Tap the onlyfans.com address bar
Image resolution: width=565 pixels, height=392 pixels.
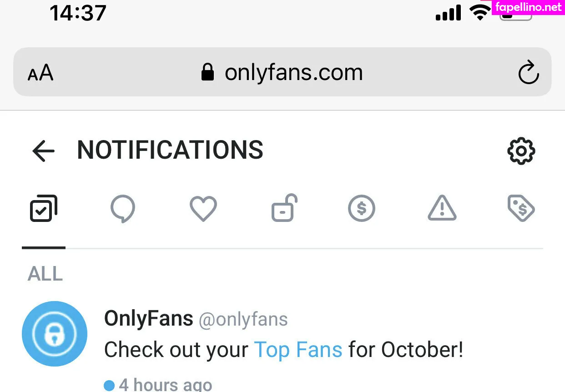point(293,72)
